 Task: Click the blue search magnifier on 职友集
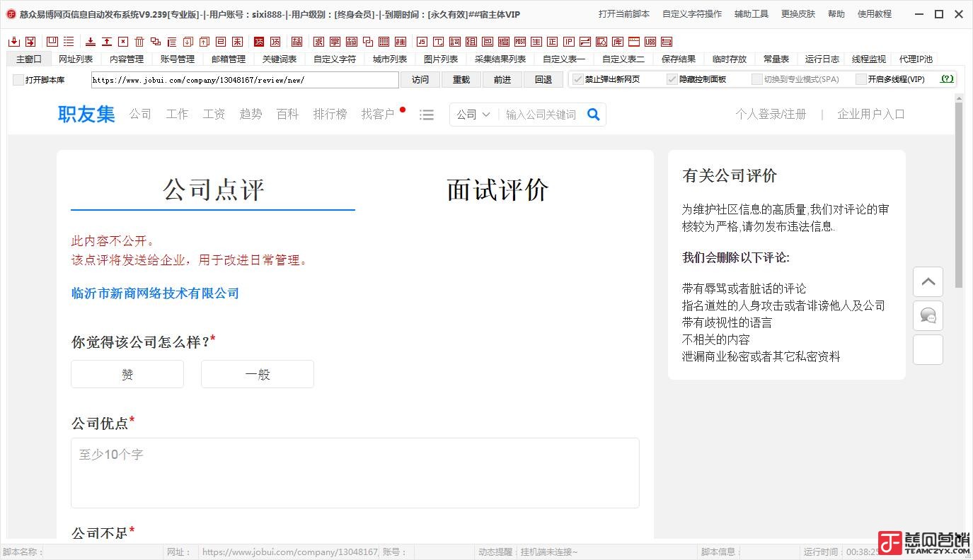point(594,115)
